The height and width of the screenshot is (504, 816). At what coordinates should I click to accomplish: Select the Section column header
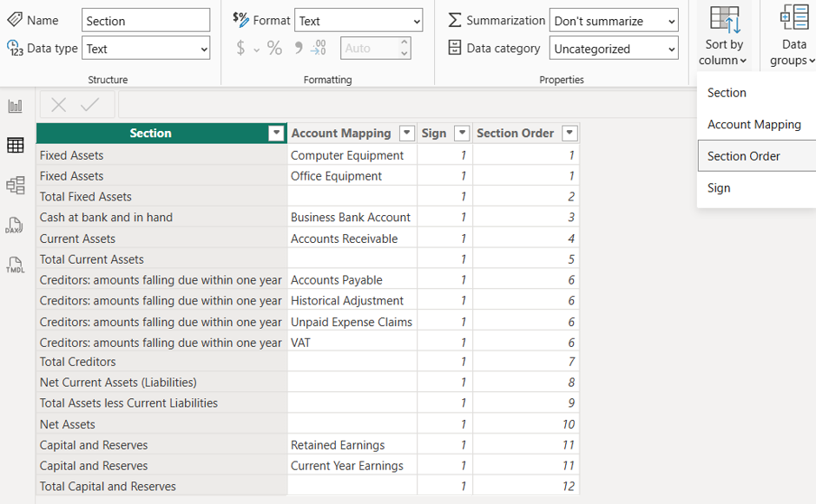(x=150, y=133)
